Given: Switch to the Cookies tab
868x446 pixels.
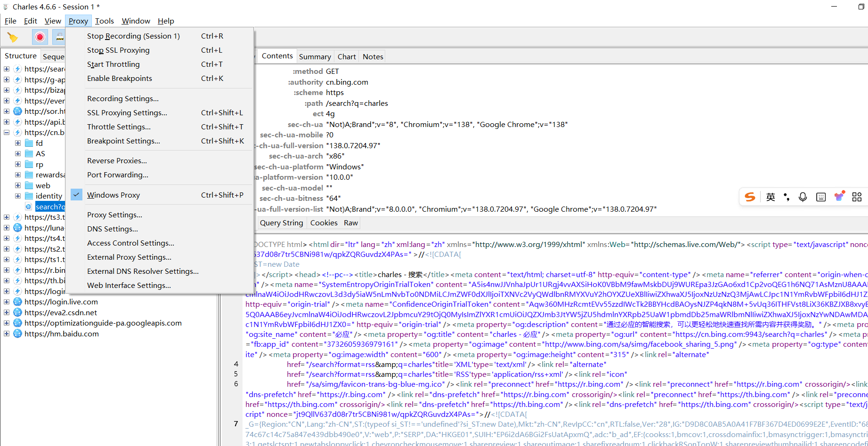Looking at the screenshot, I should [324, 223].
